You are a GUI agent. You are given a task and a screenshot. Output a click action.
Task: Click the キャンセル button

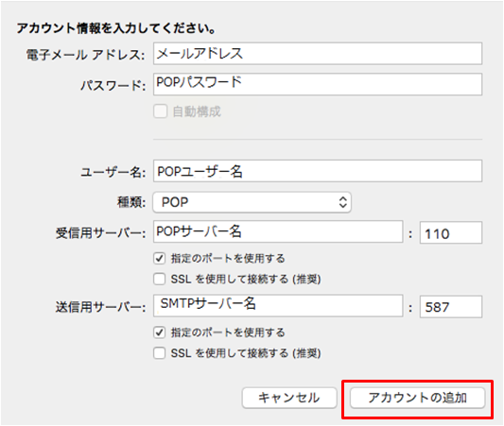(289, 398)
